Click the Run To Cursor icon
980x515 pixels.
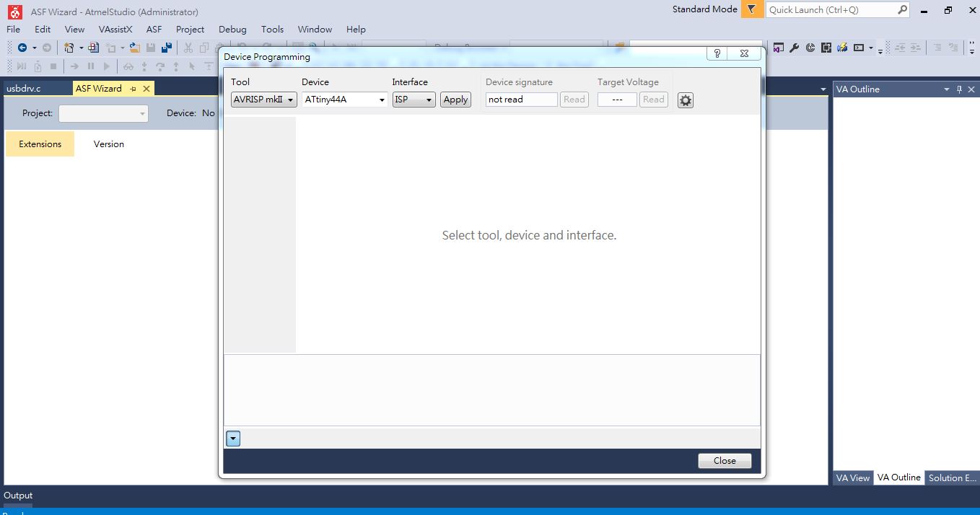click(192, 66)
